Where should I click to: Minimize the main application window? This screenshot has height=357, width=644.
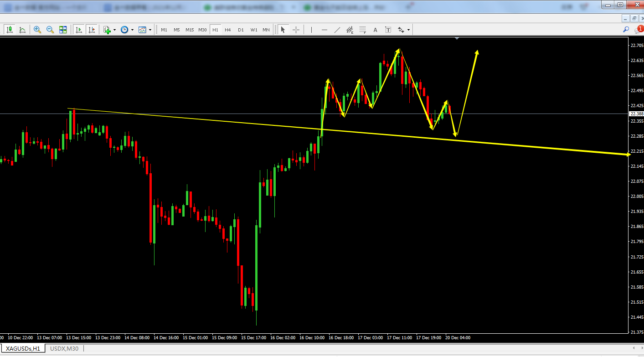click(x=608, y=5)
